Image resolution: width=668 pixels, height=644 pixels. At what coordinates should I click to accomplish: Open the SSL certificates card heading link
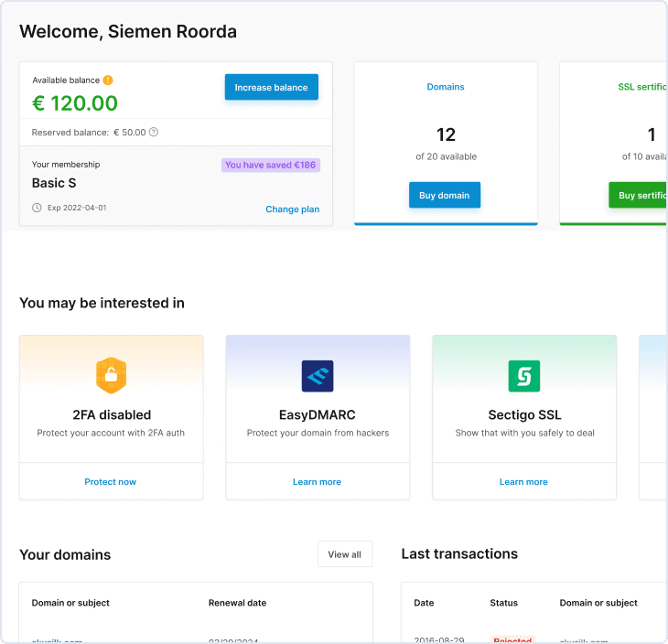(641, 87)
